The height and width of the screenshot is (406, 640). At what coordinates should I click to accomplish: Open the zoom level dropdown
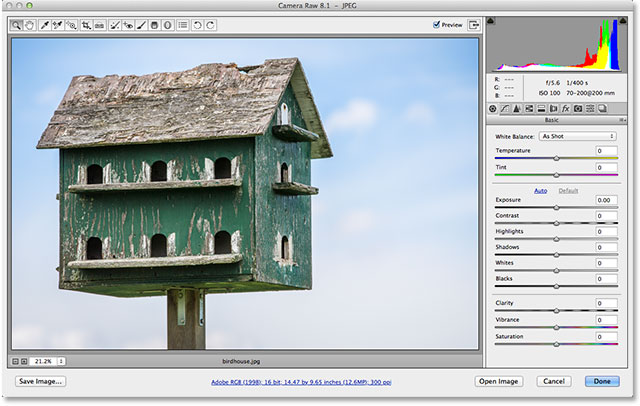[x=61, y=362]
